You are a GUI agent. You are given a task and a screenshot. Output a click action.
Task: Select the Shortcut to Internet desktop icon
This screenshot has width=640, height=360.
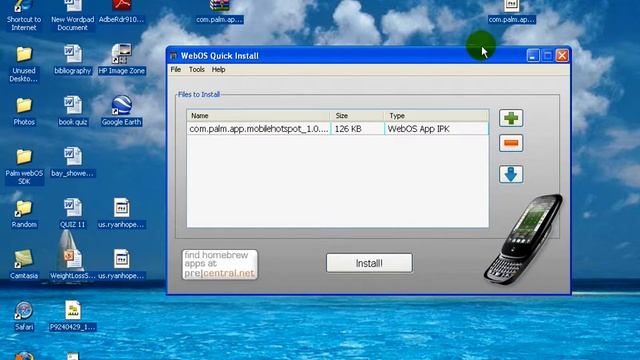point(24,16)
